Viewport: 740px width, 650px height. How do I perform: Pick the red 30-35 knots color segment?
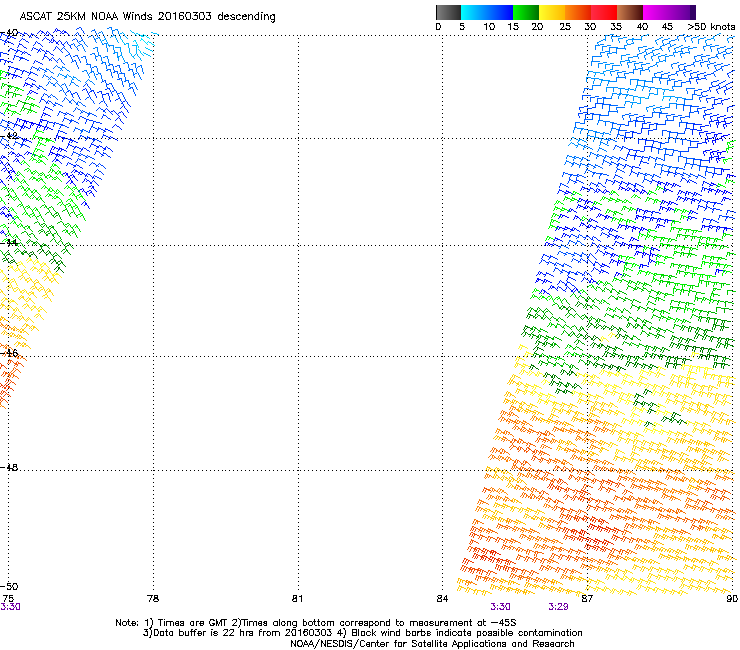pyautogui.click(x=604, y=12)
